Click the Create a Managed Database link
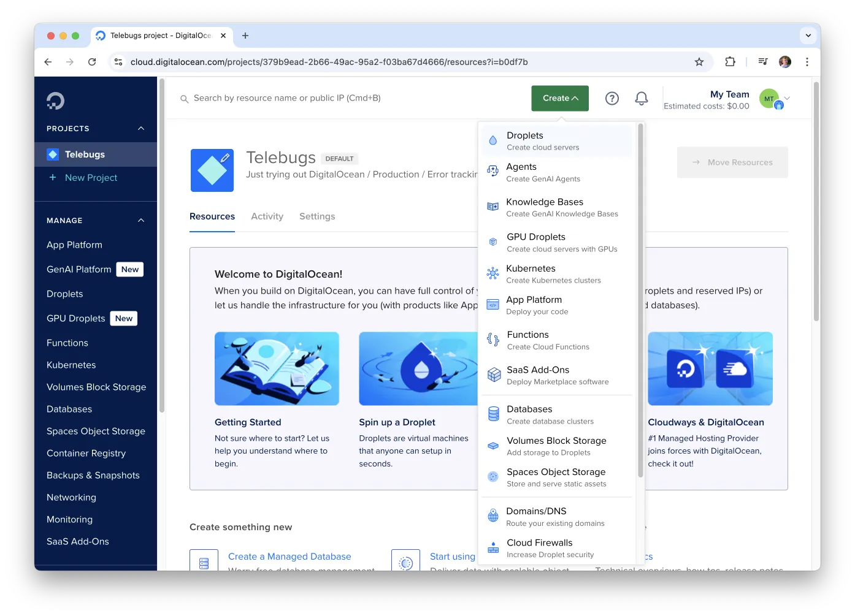This screenshot has width=855, height=616. 289,556
